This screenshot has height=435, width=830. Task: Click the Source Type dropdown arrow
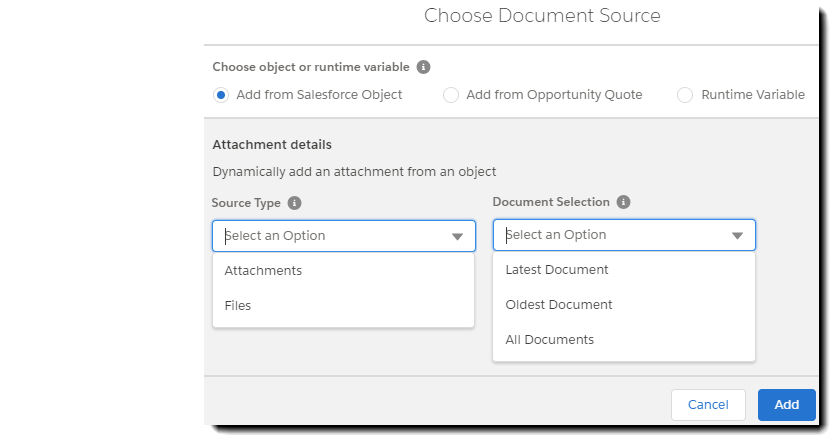click(457, 237)
